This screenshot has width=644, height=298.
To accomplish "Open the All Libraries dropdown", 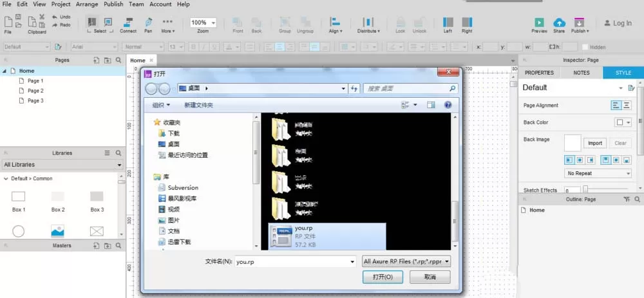I will (62, 165).
